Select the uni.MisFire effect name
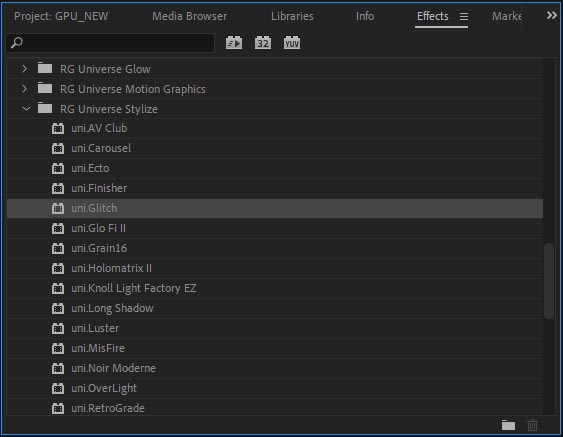The width and height of the screenshot is (563, 437). tap(98, 348)
